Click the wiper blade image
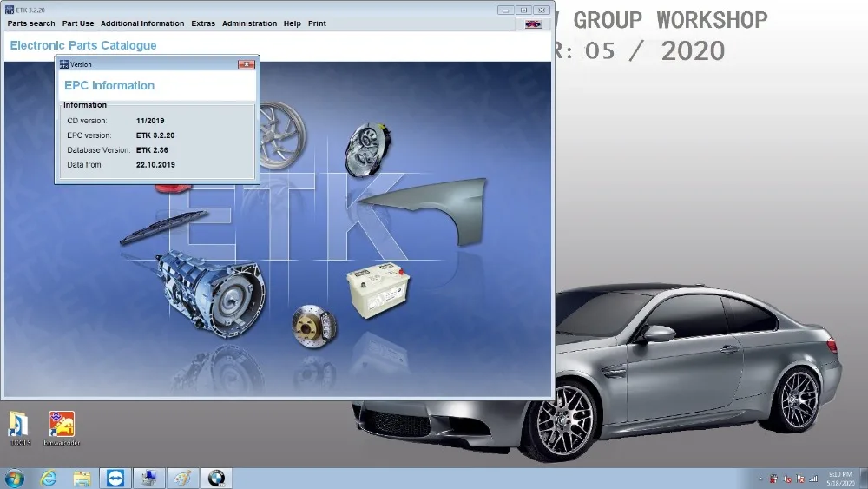Viewport: 868px width, 489px height. point(164,227)
